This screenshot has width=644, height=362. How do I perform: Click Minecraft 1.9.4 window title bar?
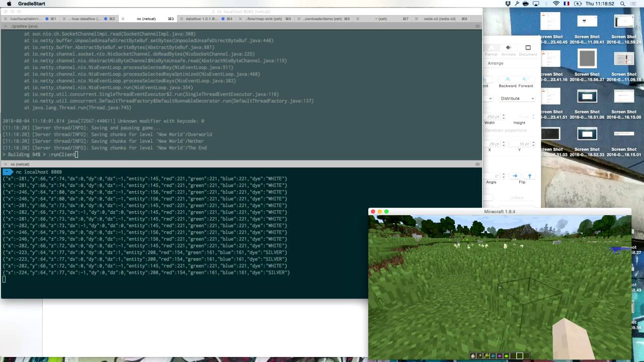[500, 212]
